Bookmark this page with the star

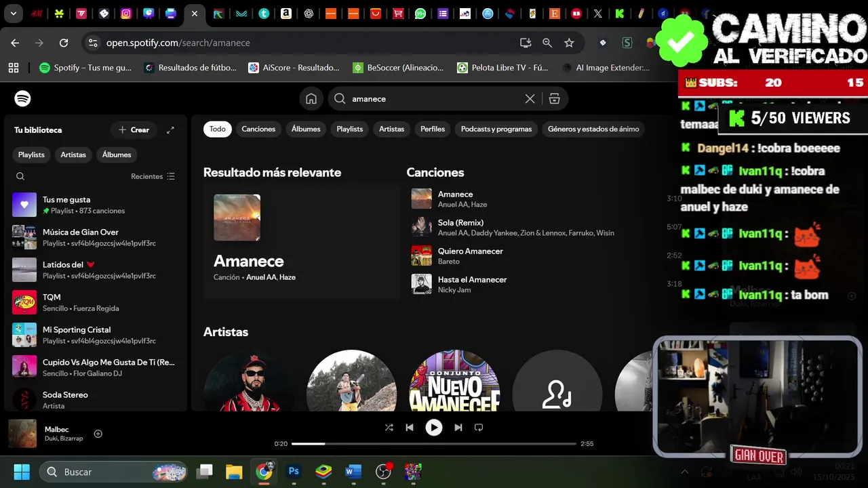point(569,43)
